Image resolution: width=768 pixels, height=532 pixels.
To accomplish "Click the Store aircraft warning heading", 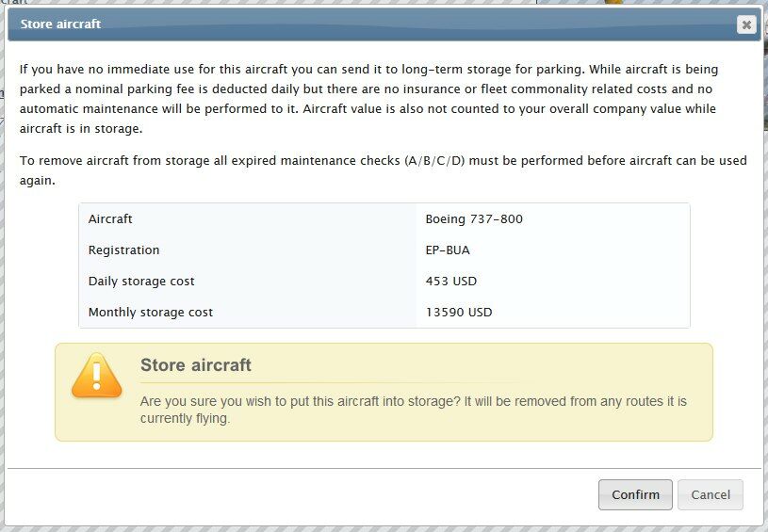I will tap(196, 365).
